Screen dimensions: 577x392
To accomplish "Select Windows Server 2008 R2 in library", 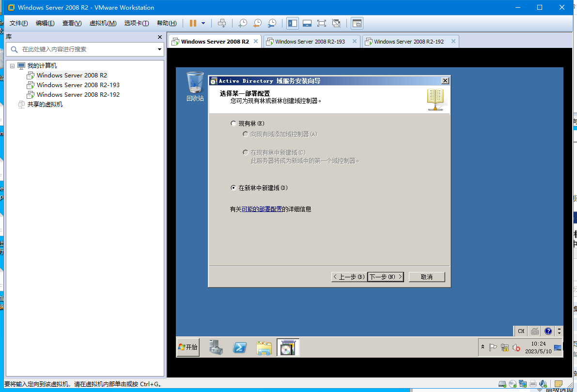I will point(72,75).
